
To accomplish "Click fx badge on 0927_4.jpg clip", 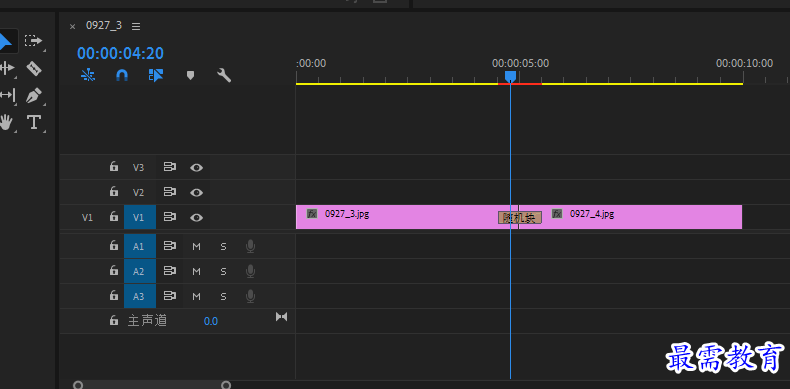I will pos(557,214).
